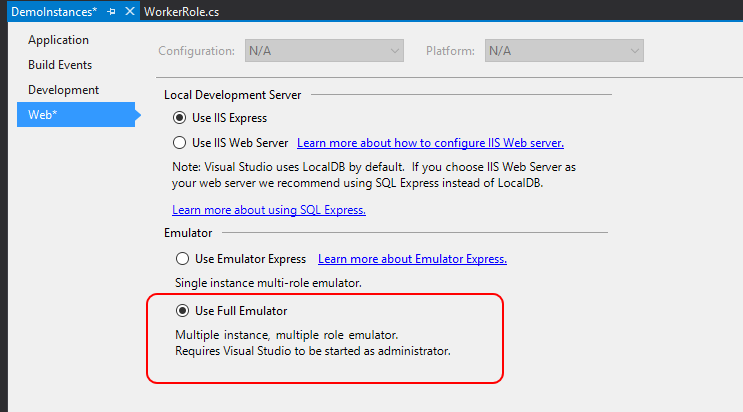Image resolution: width=743 pixels, height=412 pixels.
Task: Click the Configuration label
Action: coord(196,51)
